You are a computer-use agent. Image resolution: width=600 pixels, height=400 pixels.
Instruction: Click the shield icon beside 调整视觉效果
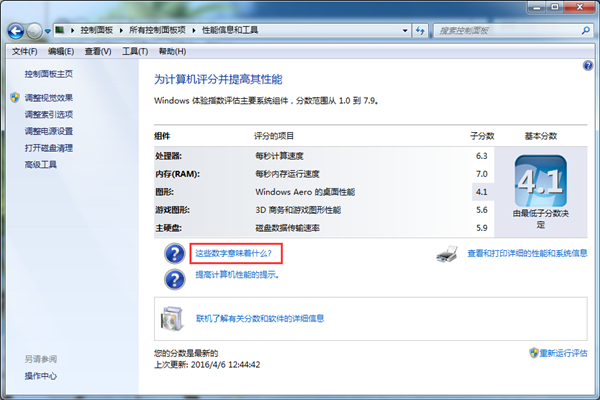(15, 97)
